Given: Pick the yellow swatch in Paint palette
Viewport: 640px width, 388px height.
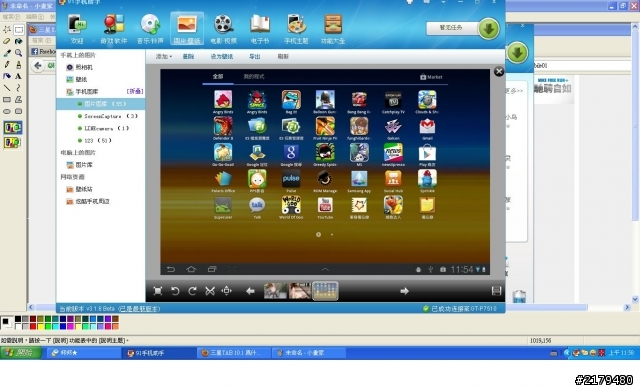Looking at the screenshot, I should pyautogui.click(x=40, y=326).
